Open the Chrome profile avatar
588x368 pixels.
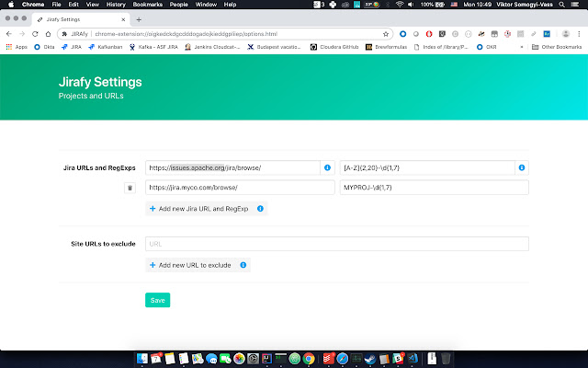[566, 34]
